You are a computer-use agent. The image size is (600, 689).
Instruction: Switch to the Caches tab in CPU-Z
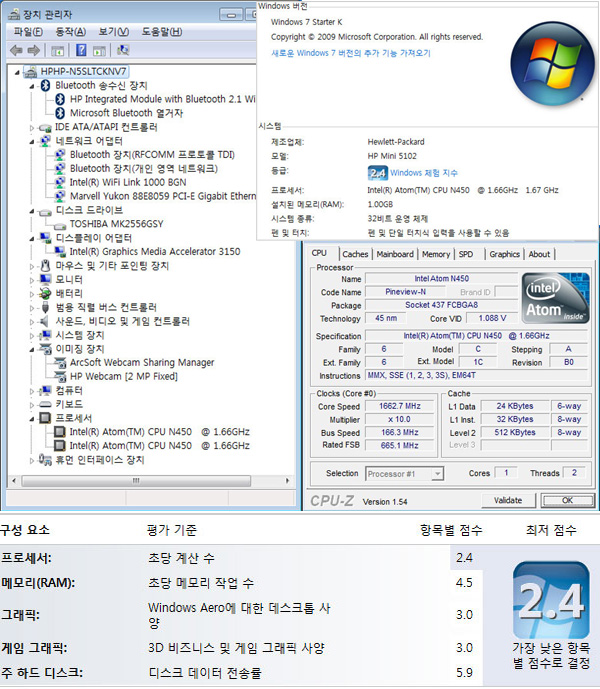point(355,254)
